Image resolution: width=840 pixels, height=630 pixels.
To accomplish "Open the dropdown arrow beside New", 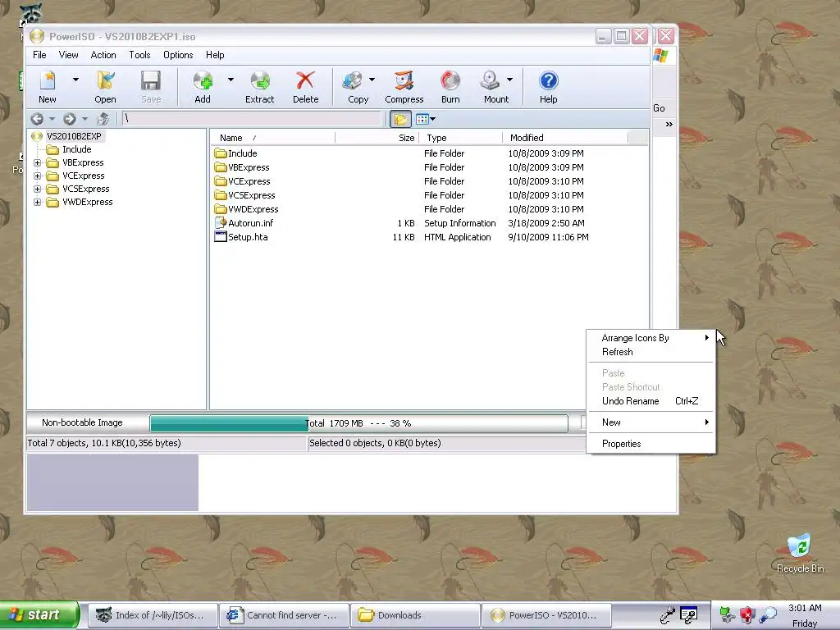I will [75, 80].
